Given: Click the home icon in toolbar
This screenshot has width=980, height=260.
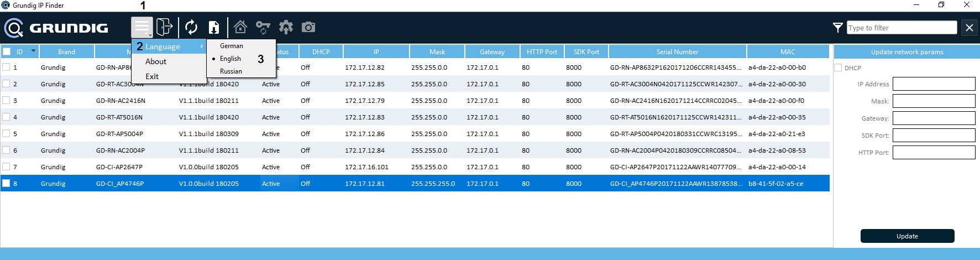Looking at the screenshot, I should click(x=240, y=27).
